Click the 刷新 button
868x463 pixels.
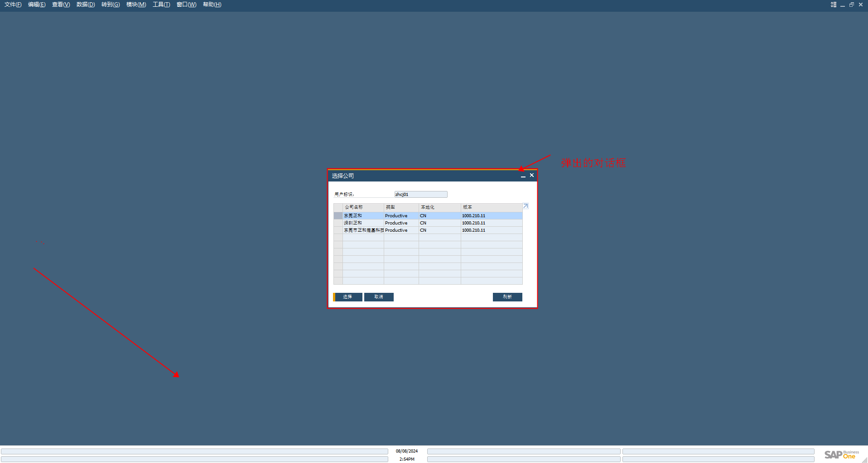tap(507, 297)
